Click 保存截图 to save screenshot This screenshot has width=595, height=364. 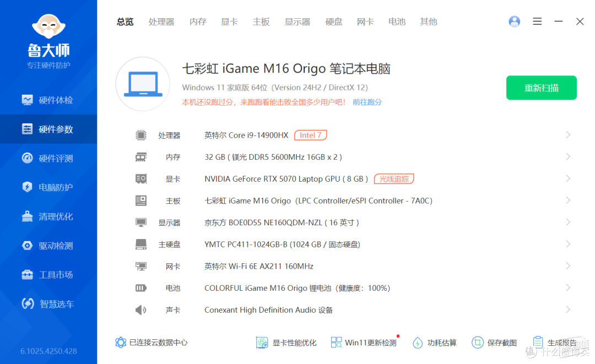(494, 343)
